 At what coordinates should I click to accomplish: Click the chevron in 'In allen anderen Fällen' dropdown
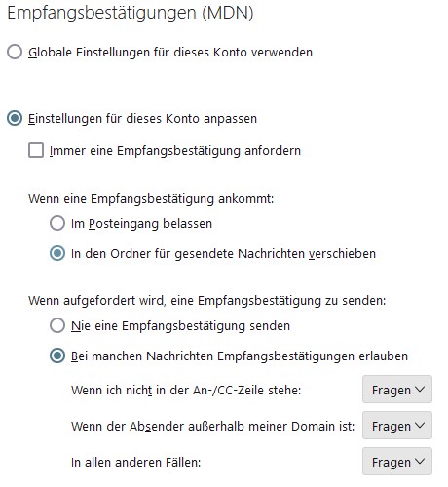tap(420, 462)
